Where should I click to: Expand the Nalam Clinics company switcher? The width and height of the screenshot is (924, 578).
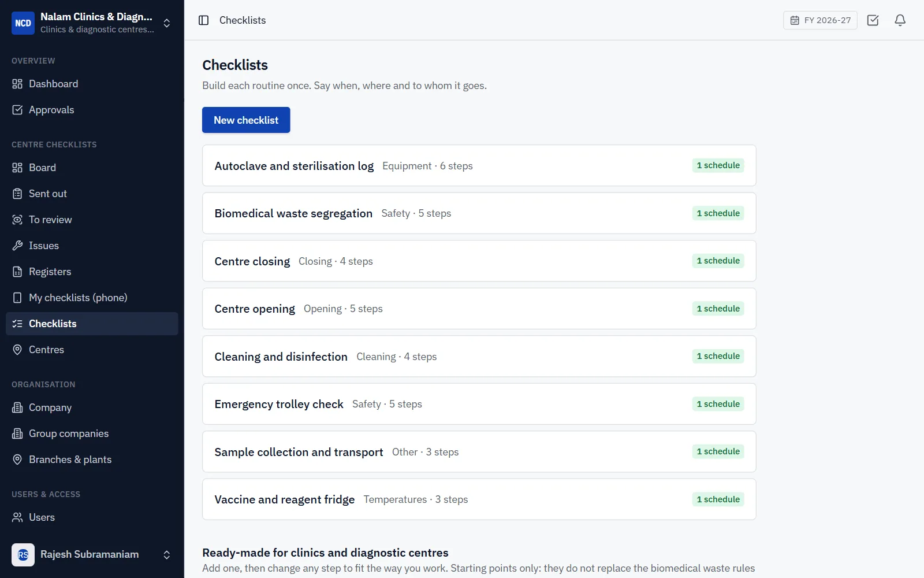click(167, 23)
